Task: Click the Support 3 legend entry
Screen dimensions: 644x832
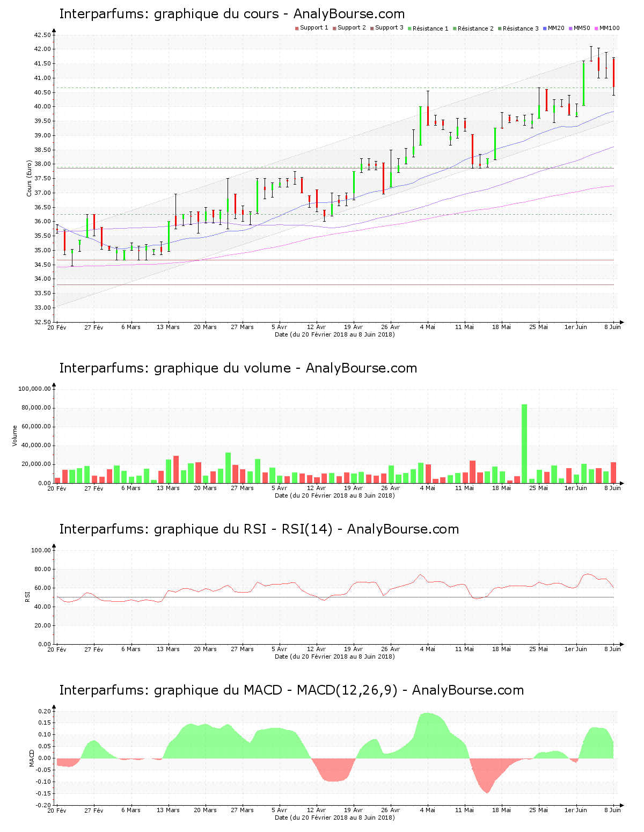Action: [387, 28]
